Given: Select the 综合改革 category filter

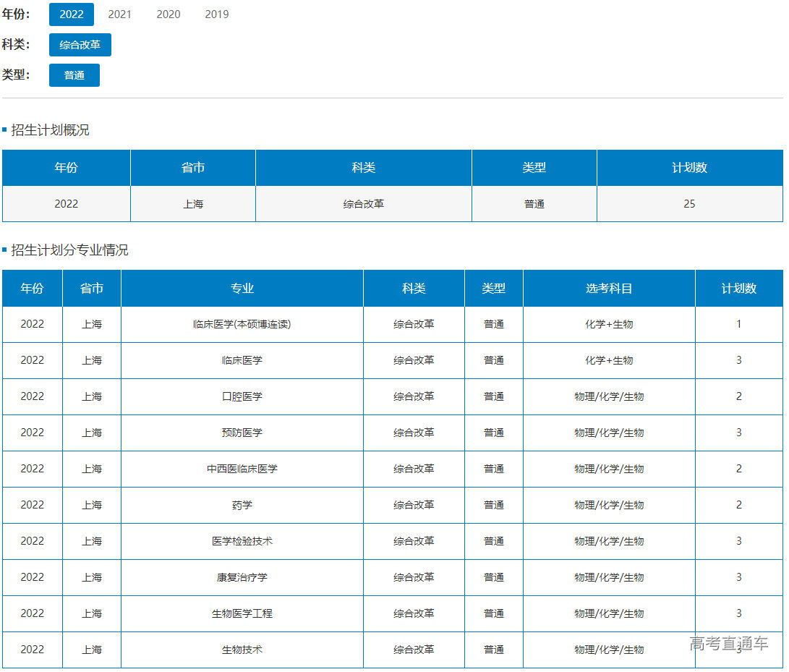Looking at the screenshot, I should click(x=80, y=45).
